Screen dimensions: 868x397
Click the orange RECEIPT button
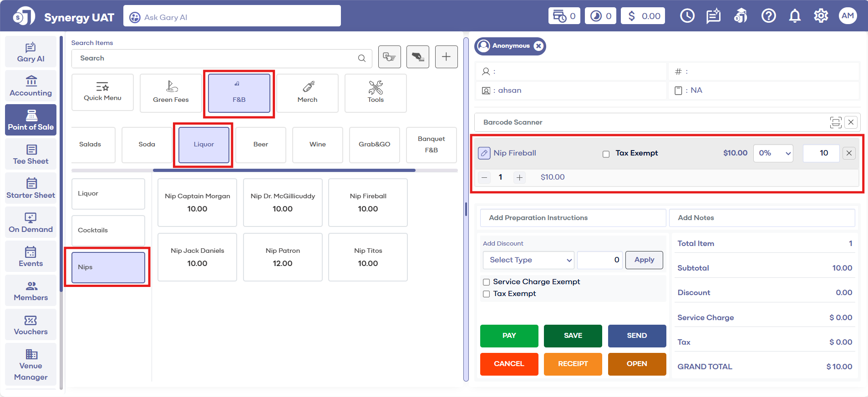click(x=573, y=364)
